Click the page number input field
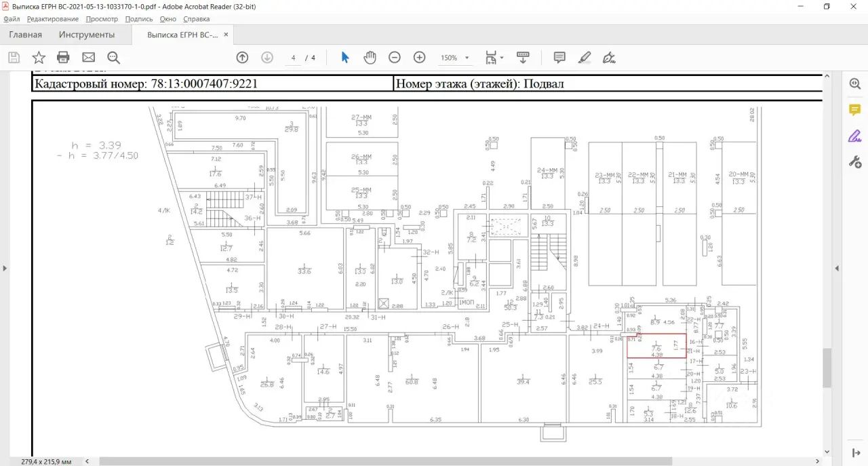The width and height of the screenshot is (868, 466). pos(293,58)
